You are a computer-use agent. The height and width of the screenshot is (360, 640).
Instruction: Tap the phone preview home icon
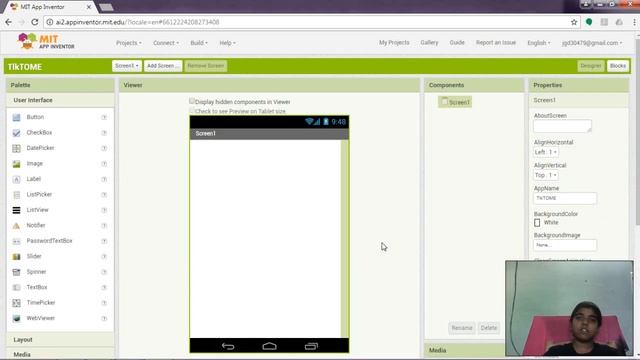(x=269, y=346)
